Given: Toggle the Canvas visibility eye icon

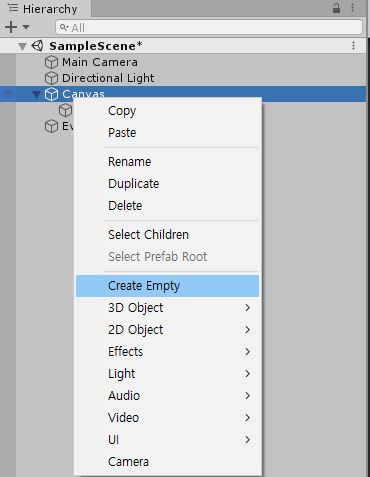Looking at the screenshot, I should click(7, 94).
